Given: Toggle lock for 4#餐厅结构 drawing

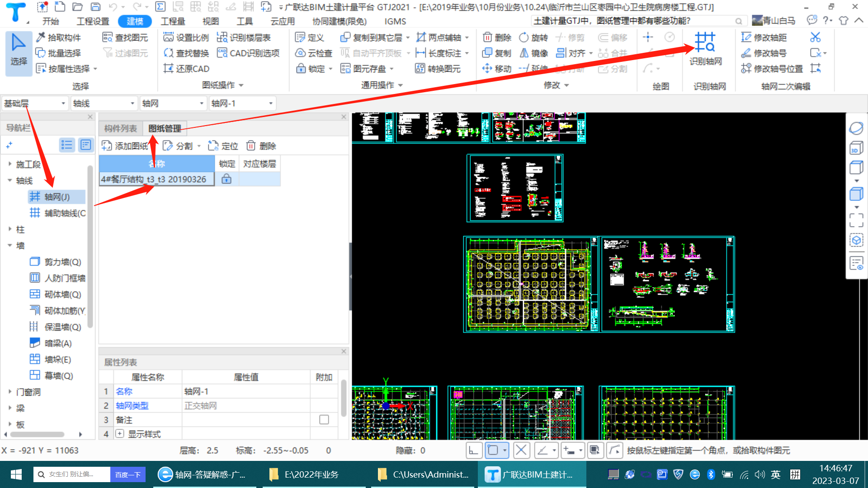Looking at the screenshot, I should click(226, 179).
